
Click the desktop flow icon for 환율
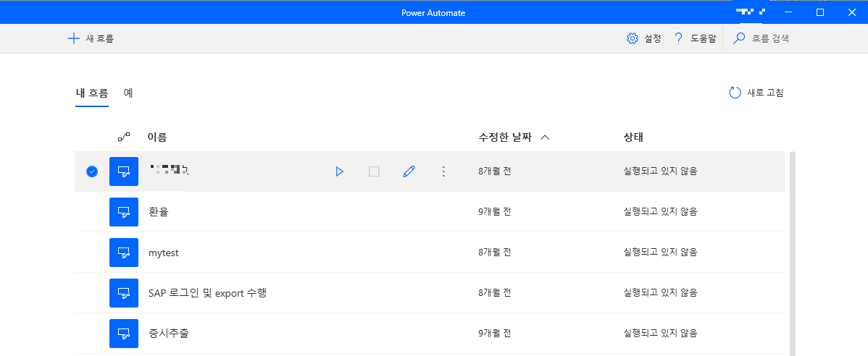coord(124,212)
